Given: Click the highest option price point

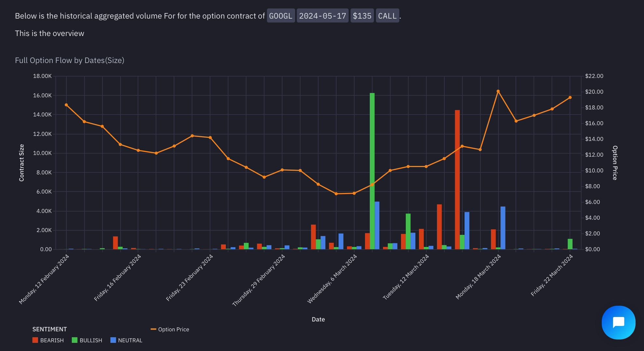Looking at the screenshot, I should tap(498, 91).
